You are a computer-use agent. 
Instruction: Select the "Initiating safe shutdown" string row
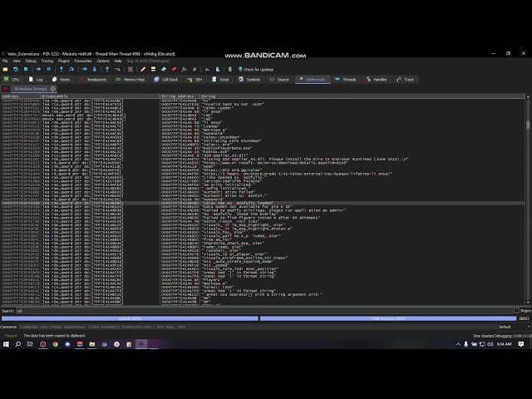tap(263, 140)
